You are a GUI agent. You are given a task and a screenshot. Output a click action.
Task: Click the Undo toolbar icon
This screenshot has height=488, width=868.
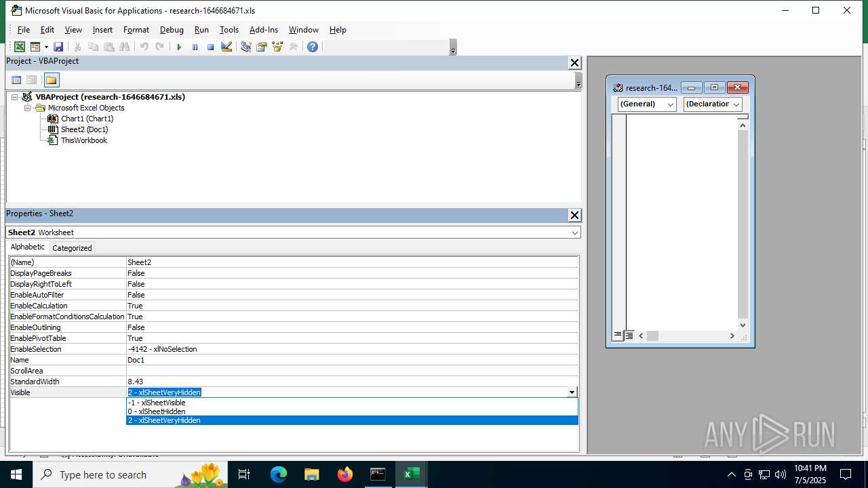tap(144, 47)
